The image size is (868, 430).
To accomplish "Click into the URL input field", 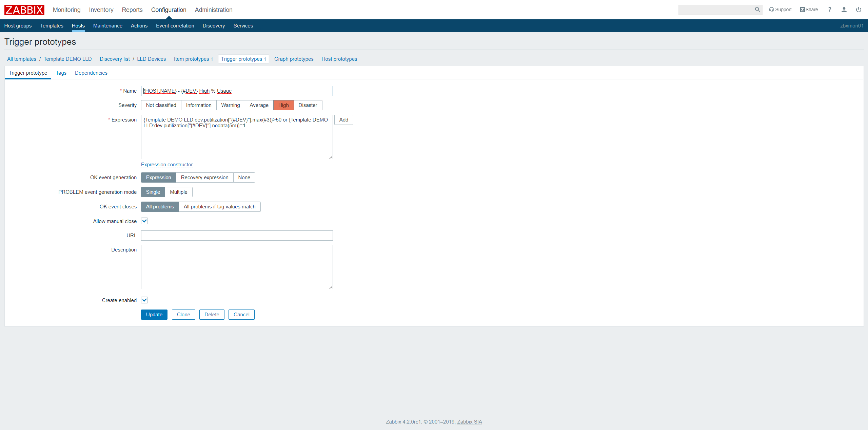I will tap(237, 236).
